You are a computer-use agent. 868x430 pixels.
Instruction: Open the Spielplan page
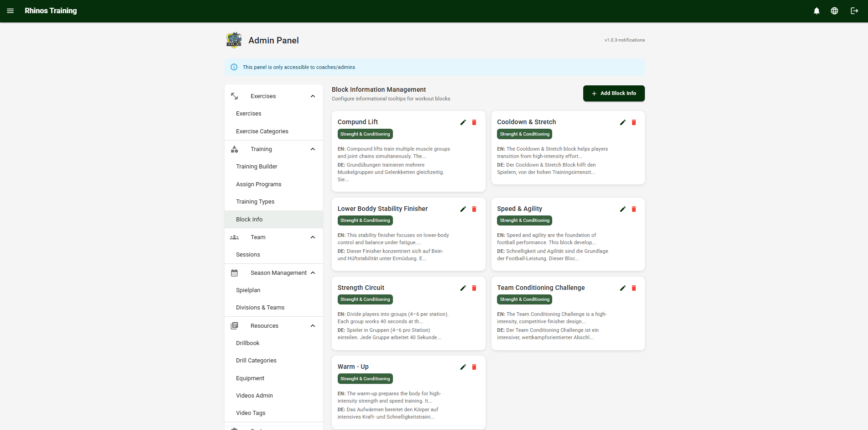point(274,290)
